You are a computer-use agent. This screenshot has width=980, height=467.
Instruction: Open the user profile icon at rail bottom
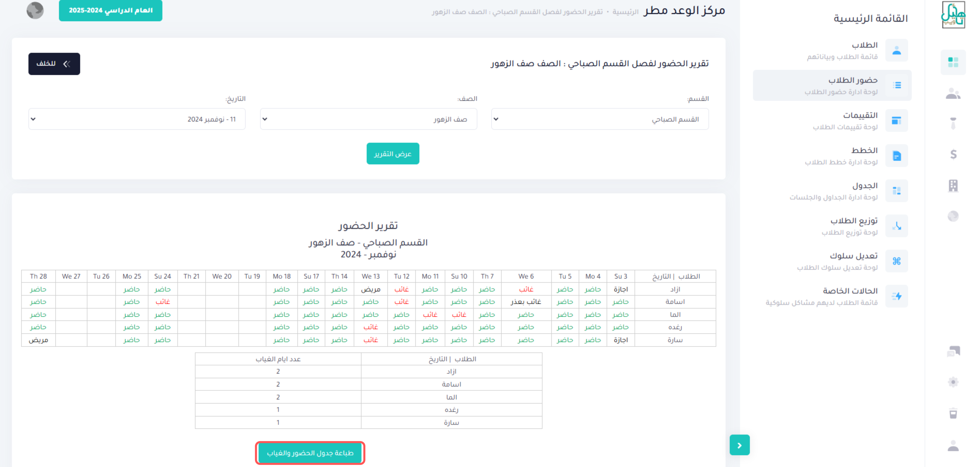(x=953, y=445)
